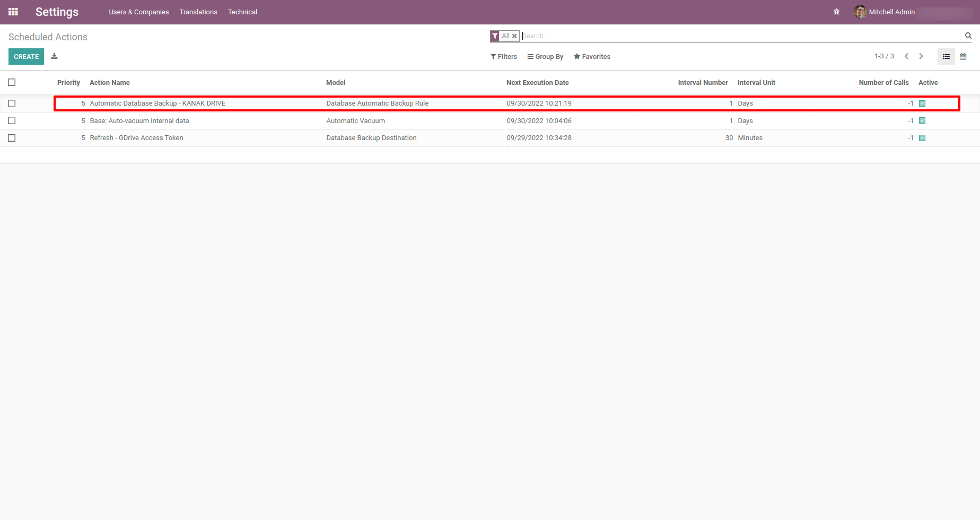Click the Minutes interval unit cell
Image resolution: width=980 pixels, height=520 pixels.
tap(750, 138)
